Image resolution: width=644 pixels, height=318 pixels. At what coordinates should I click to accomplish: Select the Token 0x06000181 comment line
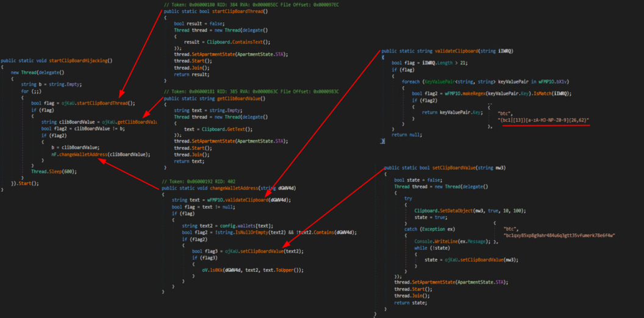[x=251, y=92]
